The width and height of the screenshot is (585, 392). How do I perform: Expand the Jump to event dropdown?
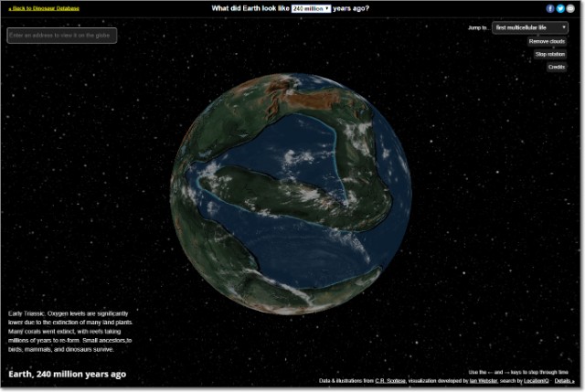tap(530, 28)
